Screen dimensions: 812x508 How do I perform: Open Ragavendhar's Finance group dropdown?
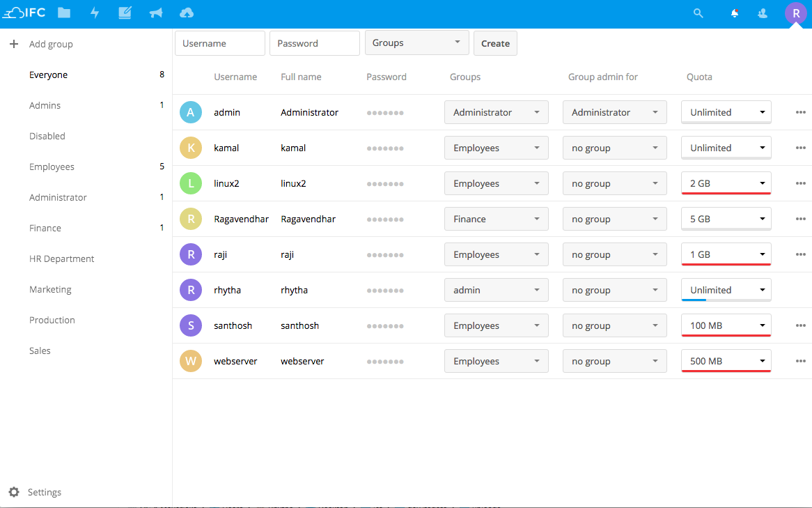496,219
